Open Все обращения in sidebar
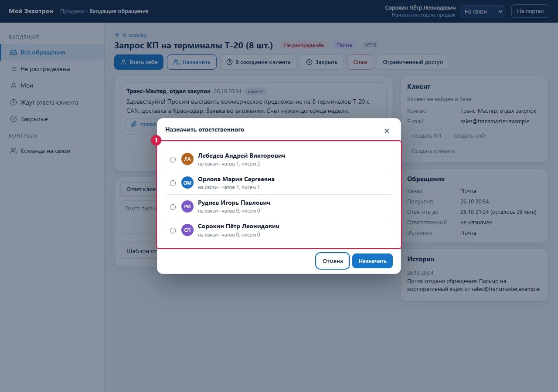Image resolution: width=558 pixels, height=392 pixels. (x=52, y=52)
